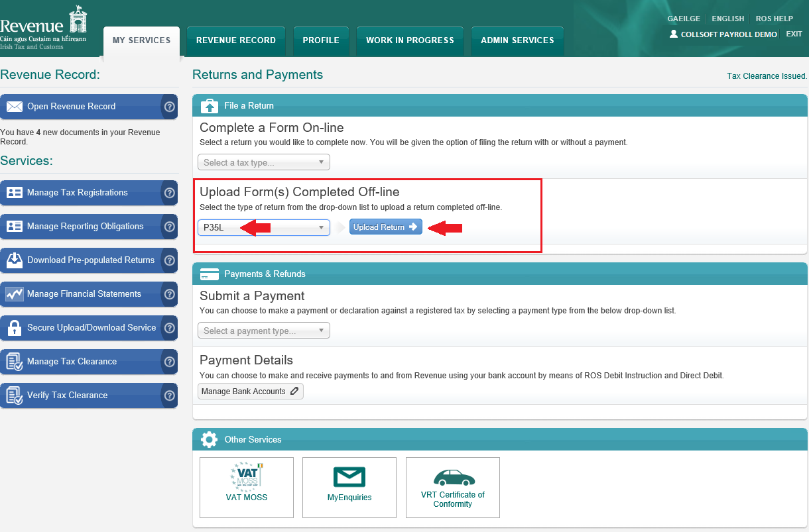Image resolution: width=809 pixels, height=532 pixels.
Task: Expand the 'Select a tax type' dropdown
Action: [264, 162]
